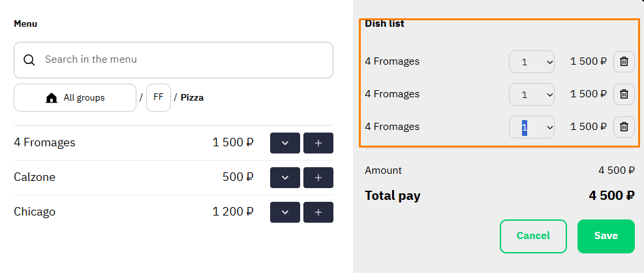Viewport: 644px width, 273px height.
Task: Add 4 Fromages with plus button
Action: [318, 143]
